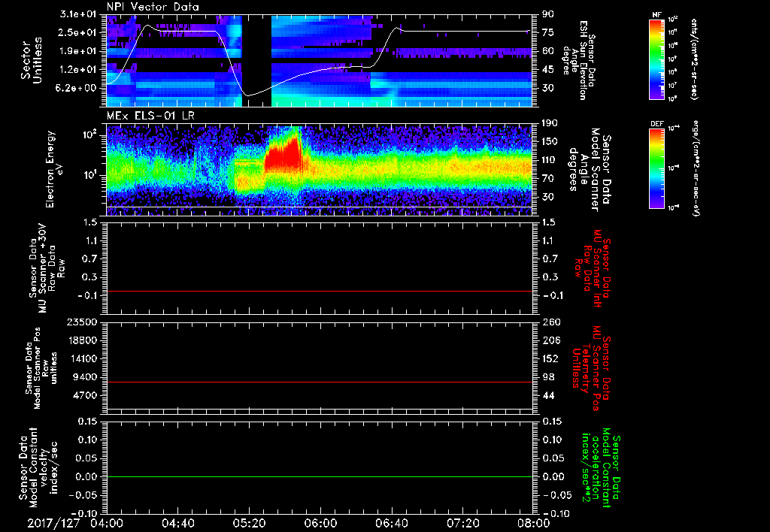Click the '75' sun elevation tick
Viewport: 770px width, 532px height.
pos(548,32)
